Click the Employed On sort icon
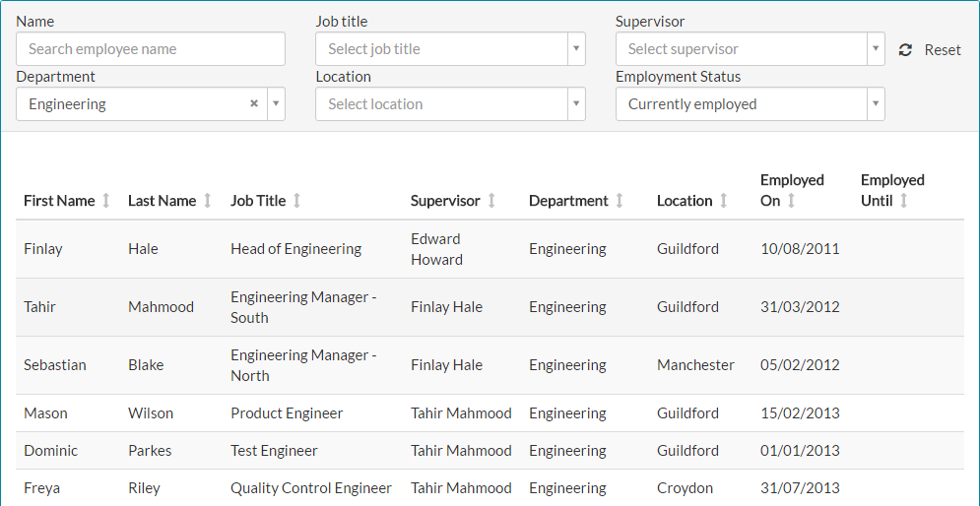 pos(791,201)
